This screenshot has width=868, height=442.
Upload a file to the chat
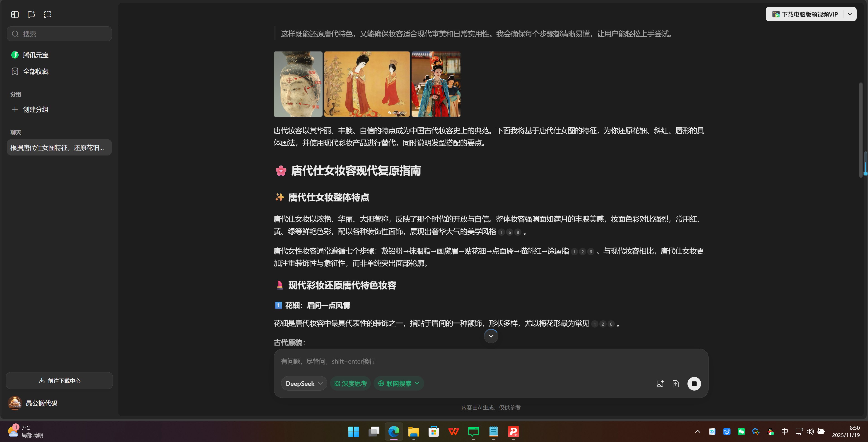coord(676,383)
